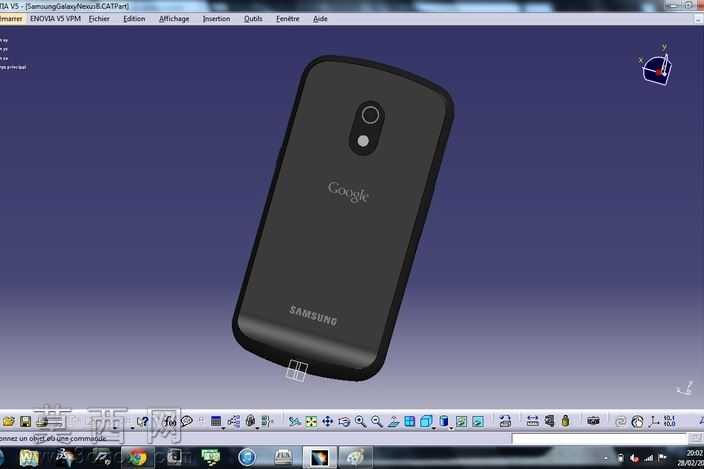Select Measure Item tool

[549, 421]
